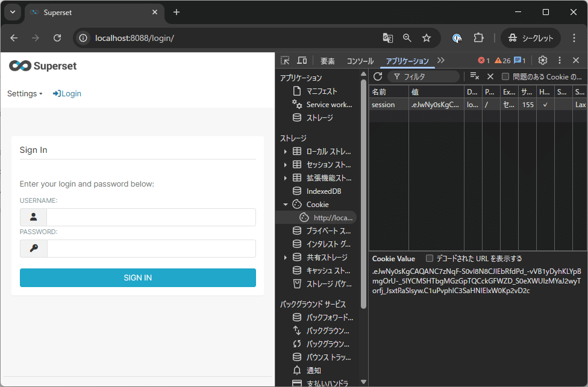Open the browser extensions puzzle icon
Image resolution: width=588 pixels, height=387 pixels.
(x=478, y=38)
